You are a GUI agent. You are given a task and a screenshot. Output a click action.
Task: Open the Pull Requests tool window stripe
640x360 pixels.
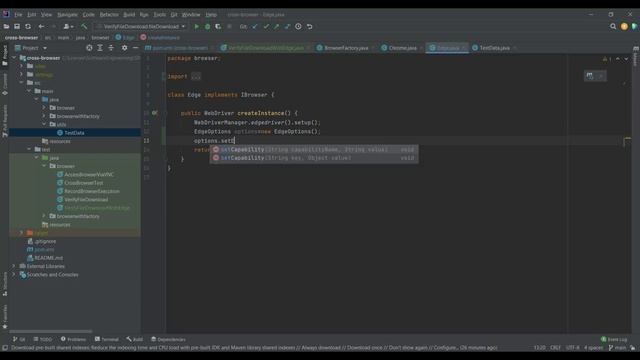[5, 121]
